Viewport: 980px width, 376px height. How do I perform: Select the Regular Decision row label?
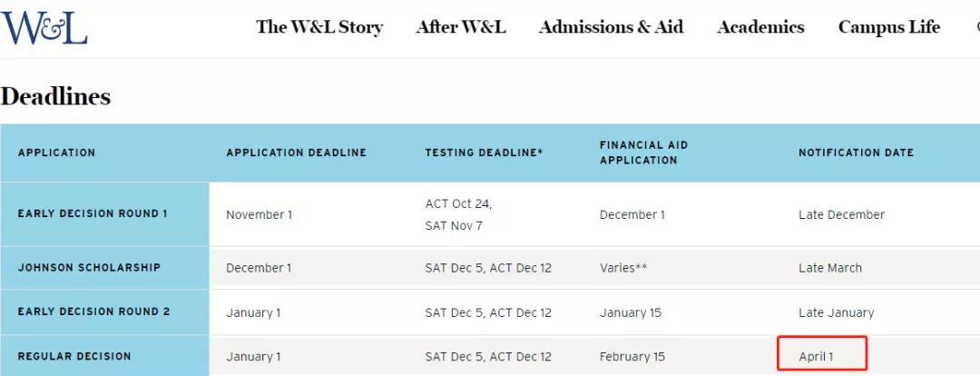[x=74, y=356]
